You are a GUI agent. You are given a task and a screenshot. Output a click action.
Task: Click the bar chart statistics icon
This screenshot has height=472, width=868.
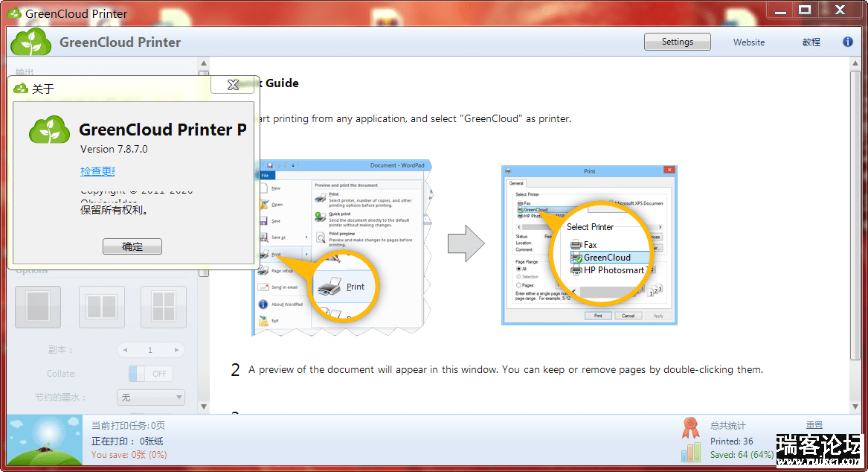pos(690,451)
